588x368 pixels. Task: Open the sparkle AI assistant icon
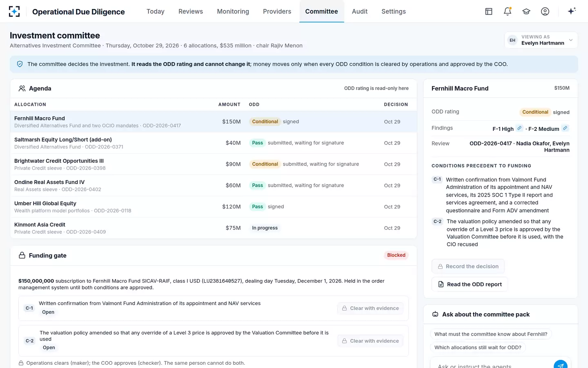pos(572,11)
